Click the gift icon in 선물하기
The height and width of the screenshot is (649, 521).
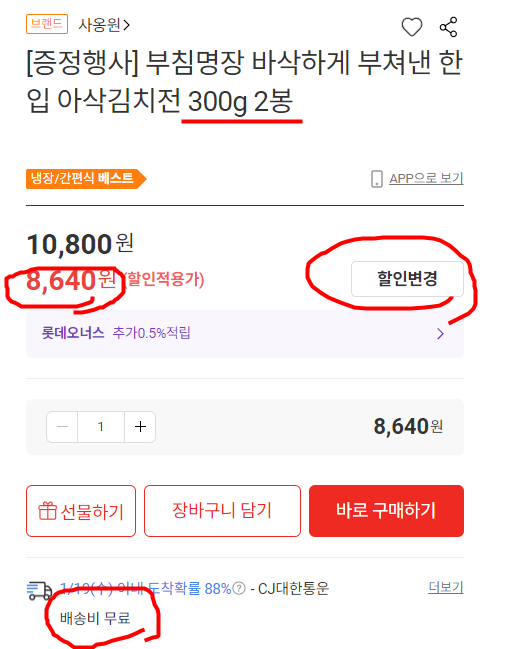coord(47,511)
